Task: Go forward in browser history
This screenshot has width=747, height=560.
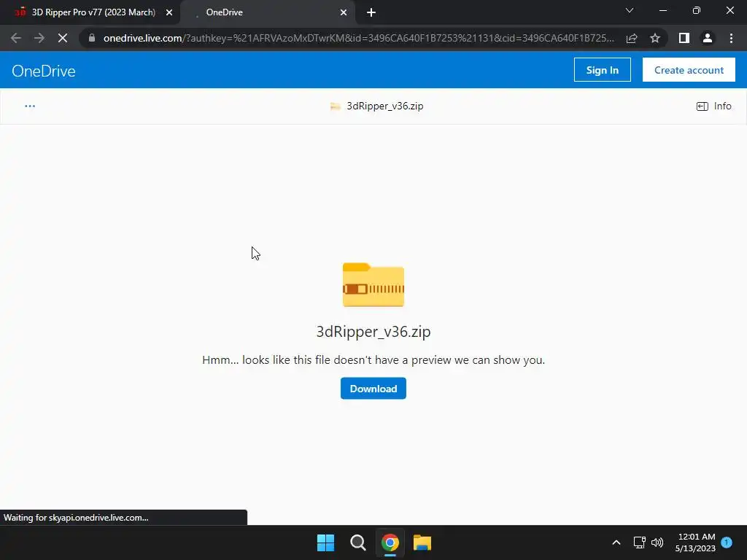Action: coord(39,38)
